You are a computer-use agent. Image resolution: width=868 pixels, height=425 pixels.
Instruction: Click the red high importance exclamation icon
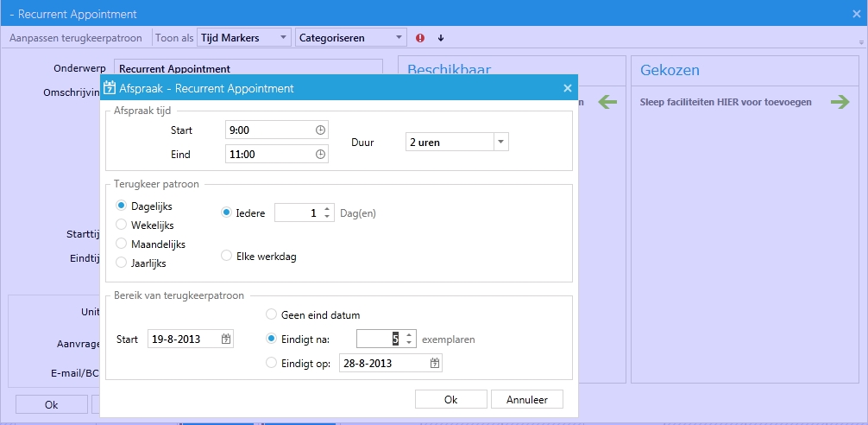click(x=420, y=38)
